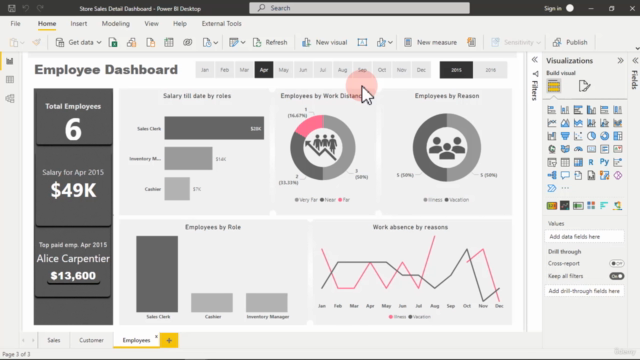Click the Excel workbook icon in ribbon
The image size is (640, 360).
coord(113,42)
